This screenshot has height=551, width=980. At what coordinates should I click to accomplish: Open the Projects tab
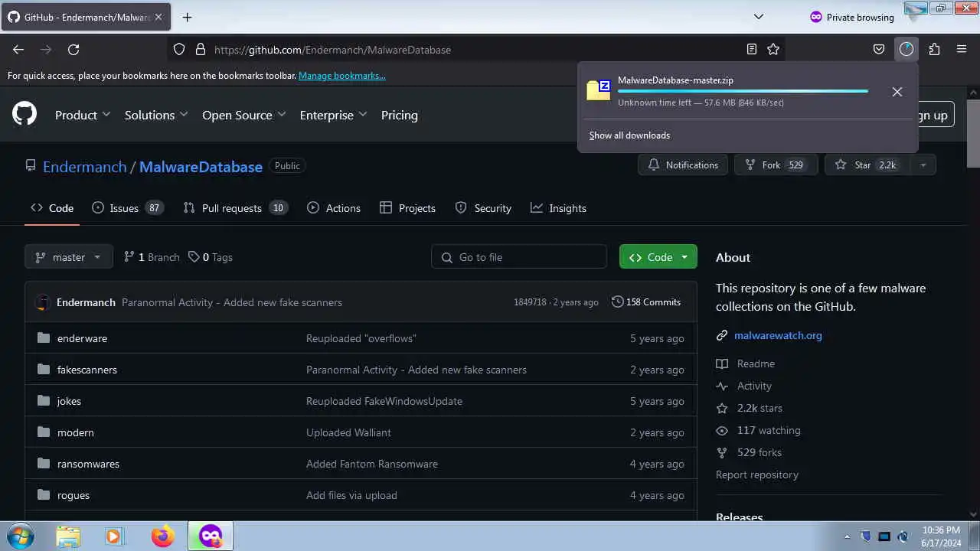(x=408, y=208)
